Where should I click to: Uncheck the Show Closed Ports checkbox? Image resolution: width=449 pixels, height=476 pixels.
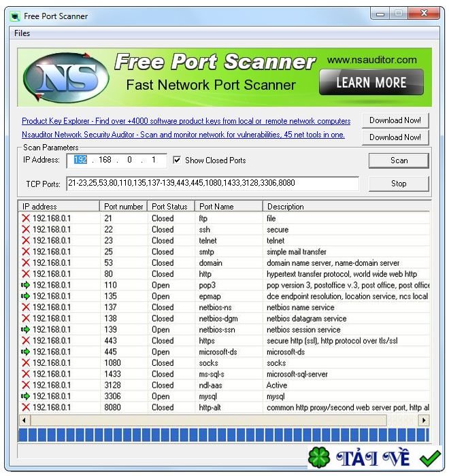[177, 160]
